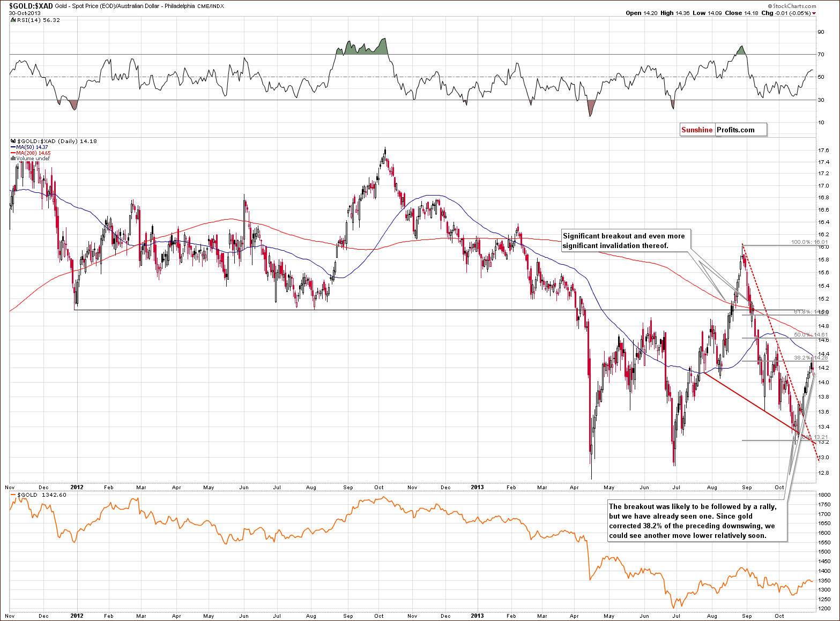Click the RSI indicator icon beside RSI(14)
840x621 pixels.
[x=13, y=20]
